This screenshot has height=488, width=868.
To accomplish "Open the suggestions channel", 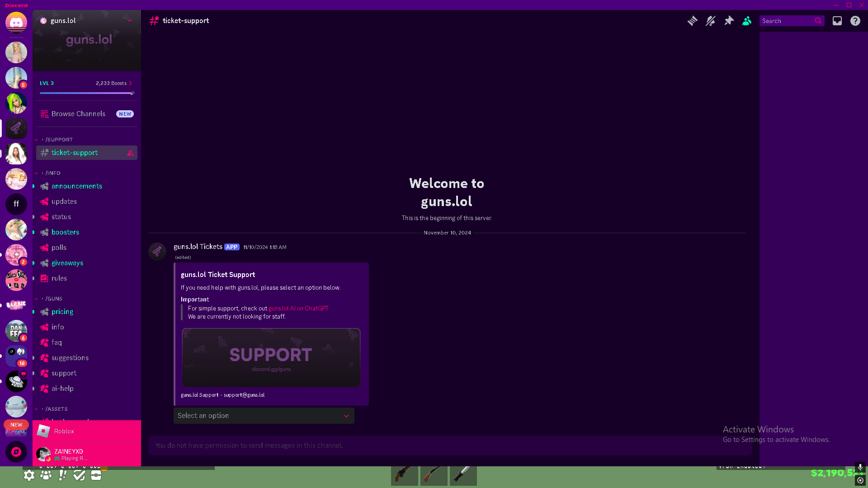I will [87, 358].
